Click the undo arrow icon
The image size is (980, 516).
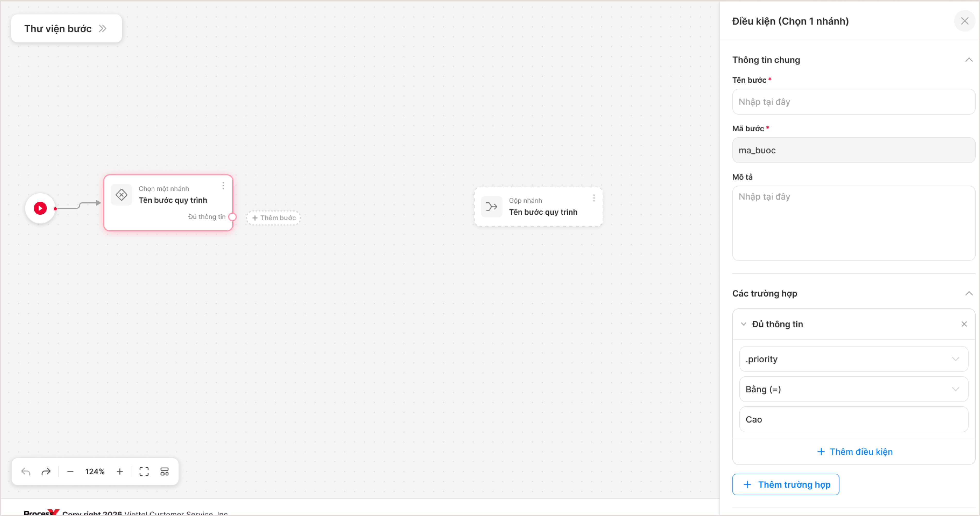(x=26, y=471)
